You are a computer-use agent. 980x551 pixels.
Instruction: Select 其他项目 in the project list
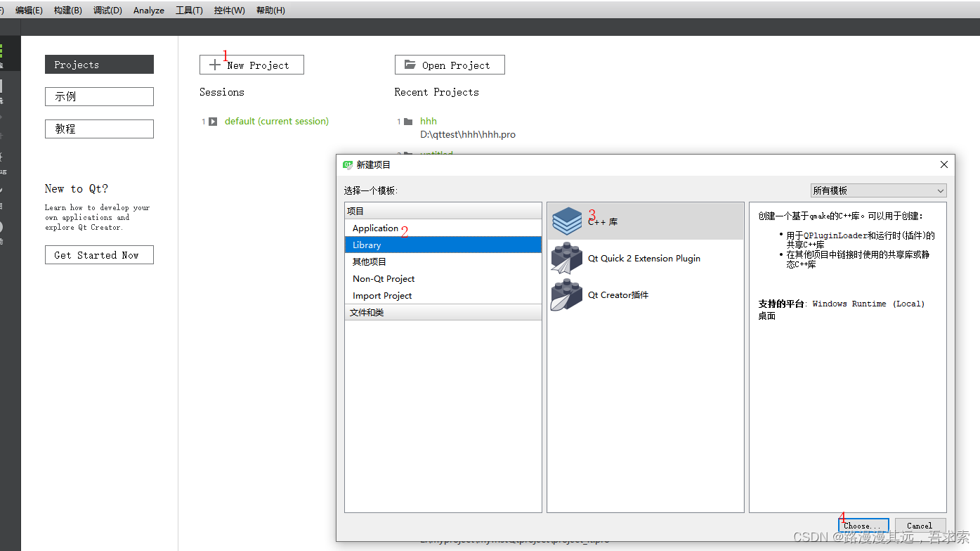tap(443, 262)
